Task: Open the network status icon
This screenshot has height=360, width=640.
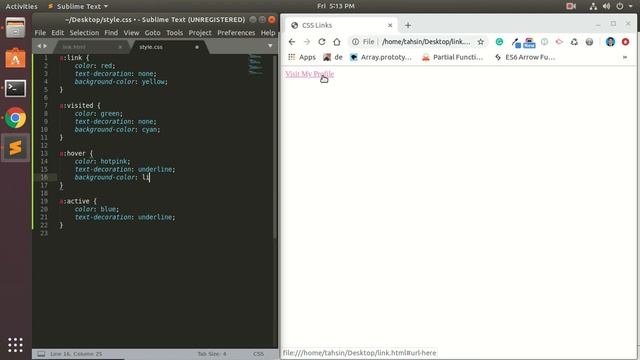Action: (593, 6)
